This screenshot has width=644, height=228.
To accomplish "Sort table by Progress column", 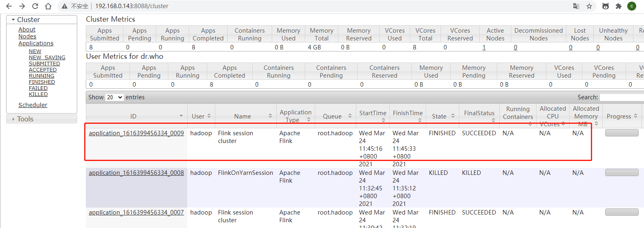I will [x=622, y=116].
